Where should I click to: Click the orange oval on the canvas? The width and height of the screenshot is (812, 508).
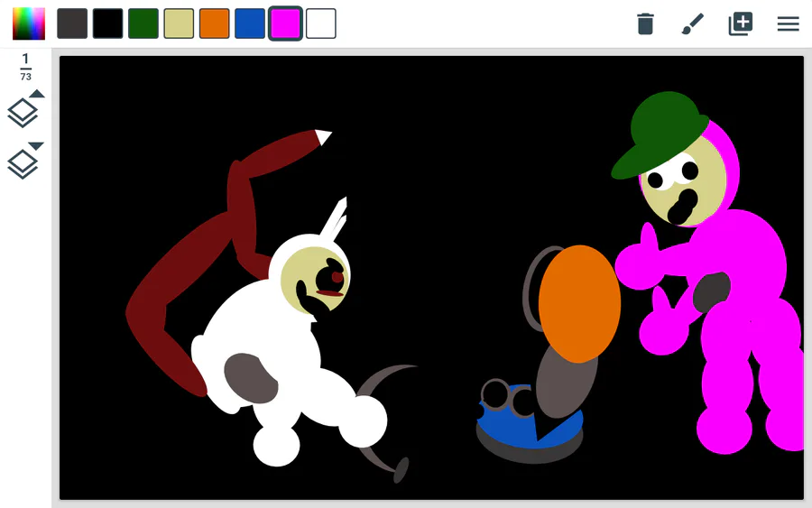point(579,304)
